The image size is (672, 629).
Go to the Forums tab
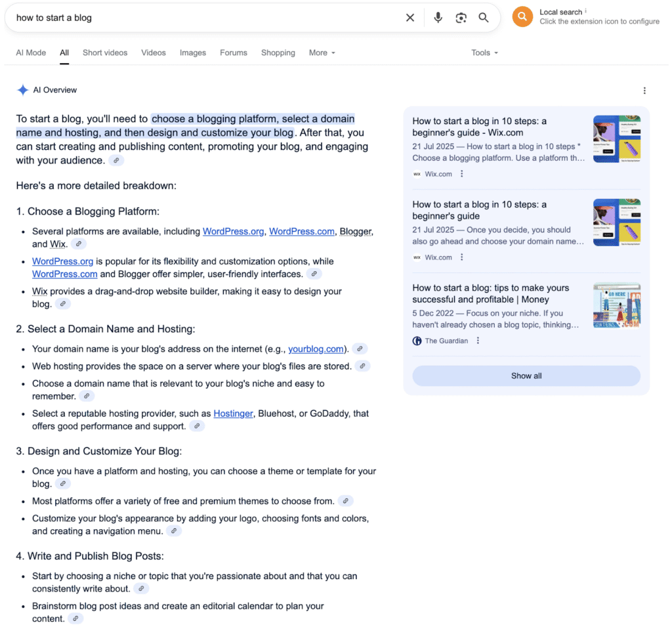click(234, 53)
